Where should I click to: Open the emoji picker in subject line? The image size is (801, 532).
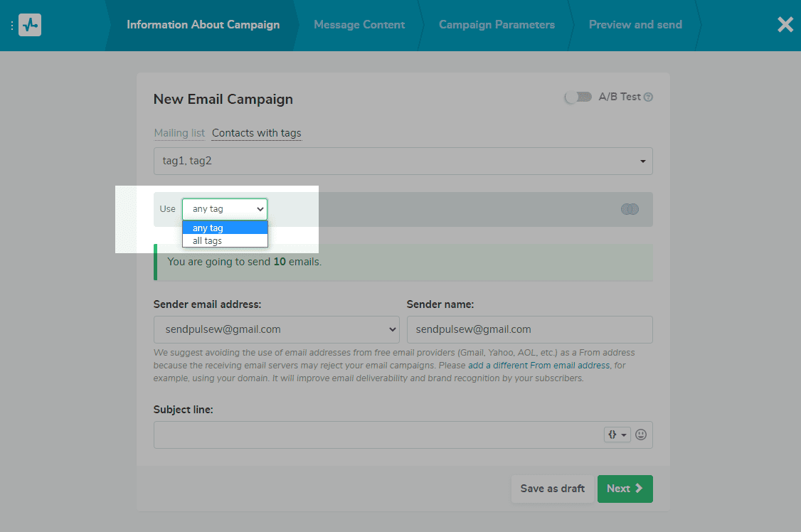tap(641, 435)
